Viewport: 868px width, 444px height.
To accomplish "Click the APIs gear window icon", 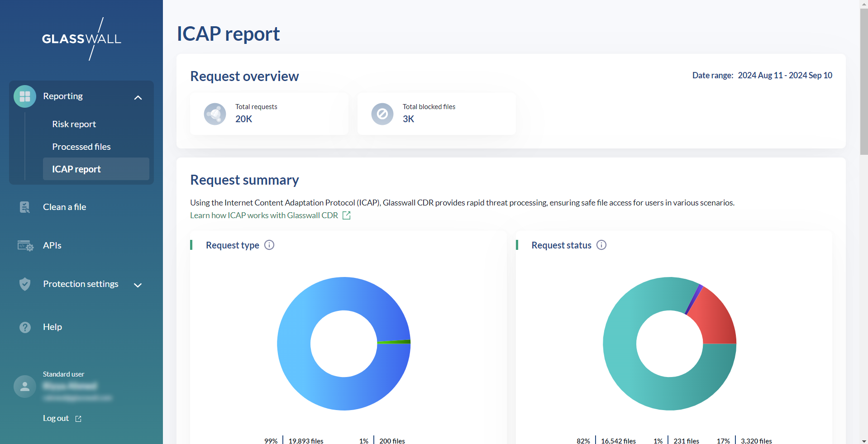I will 25,246.
